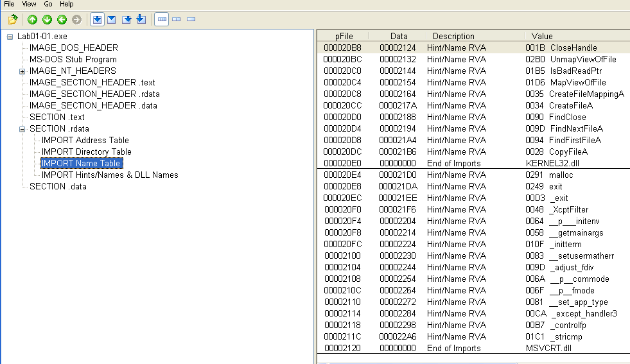Open the View menu
This screenshot has height=364, width=630.
tap(29, 4)
